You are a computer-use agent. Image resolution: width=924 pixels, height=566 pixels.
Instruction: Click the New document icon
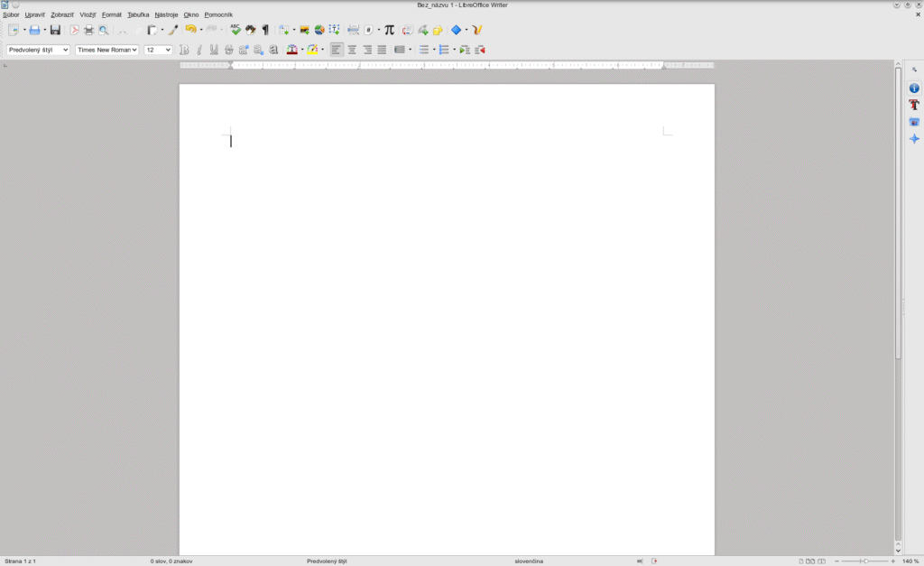pos(13,30)
